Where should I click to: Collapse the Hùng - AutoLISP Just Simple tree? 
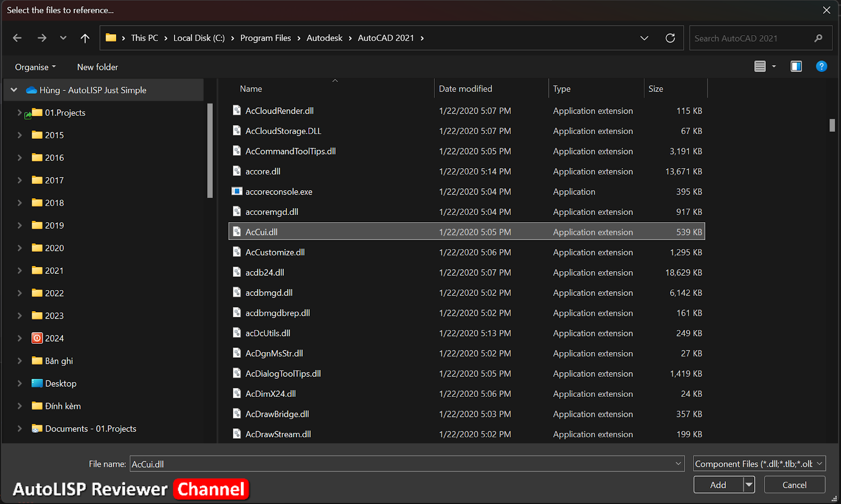pos(14,90)
